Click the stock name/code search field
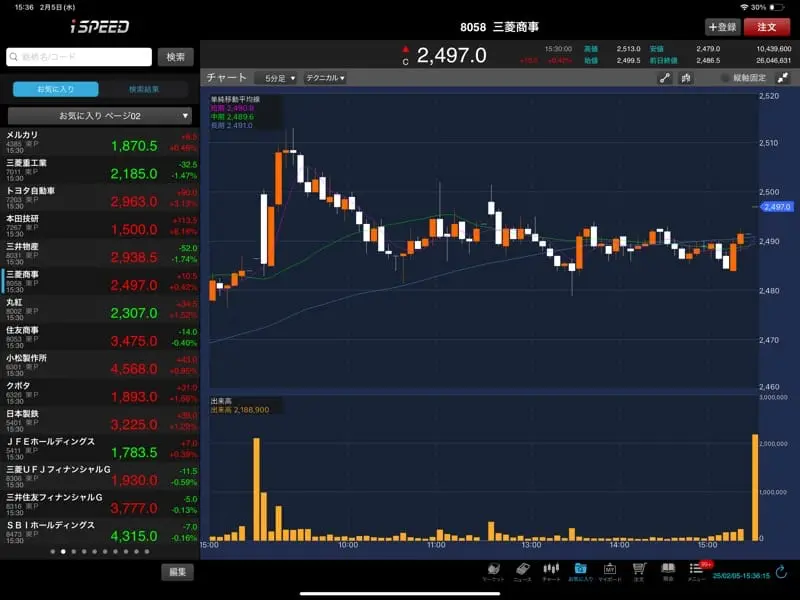This screenshot has height=600, width=800. [79, 57]
